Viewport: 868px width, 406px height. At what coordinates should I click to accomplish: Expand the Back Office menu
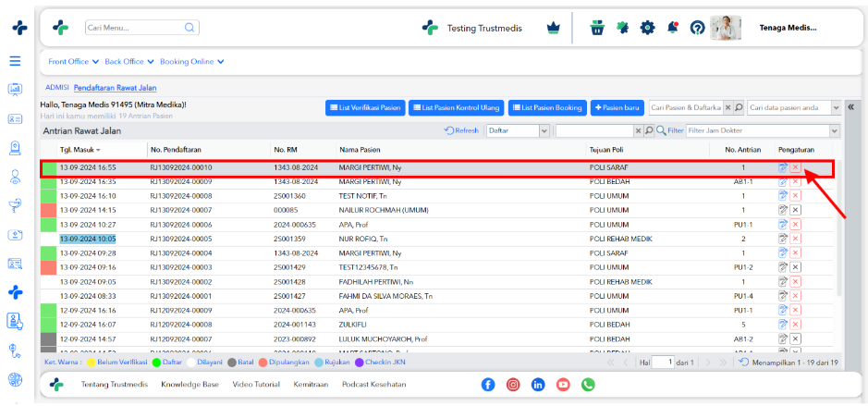pyautogui.click(x=129, y=61)
